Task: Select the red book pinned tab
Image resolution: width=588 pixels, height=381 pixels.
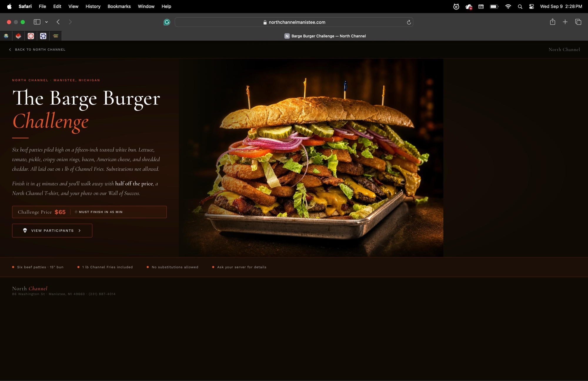Action: click(x=19, y=36)
